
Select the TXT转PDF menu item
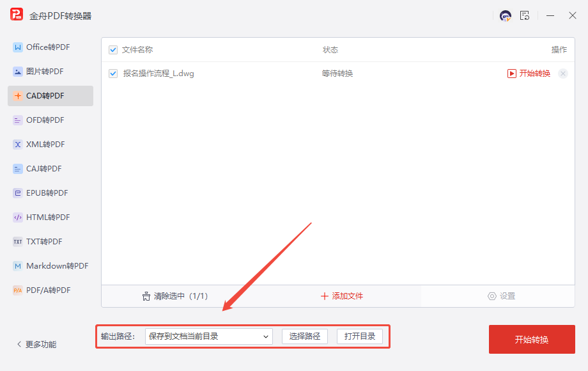(x=50, y=242)
